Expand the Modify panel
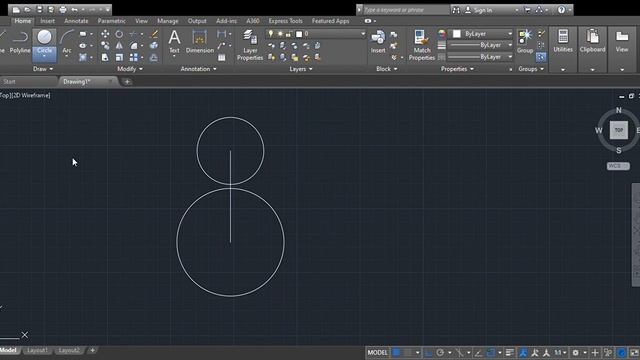Image resolution: width=640 pixels, height=360 pixels. [x=130, y=69]
